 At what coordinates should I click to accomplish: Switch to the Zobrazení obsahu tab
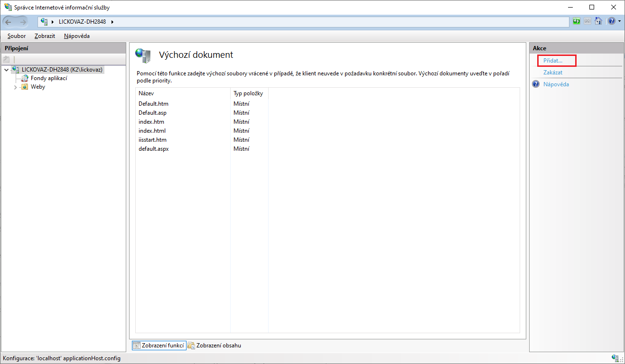(x=215, y=346)
